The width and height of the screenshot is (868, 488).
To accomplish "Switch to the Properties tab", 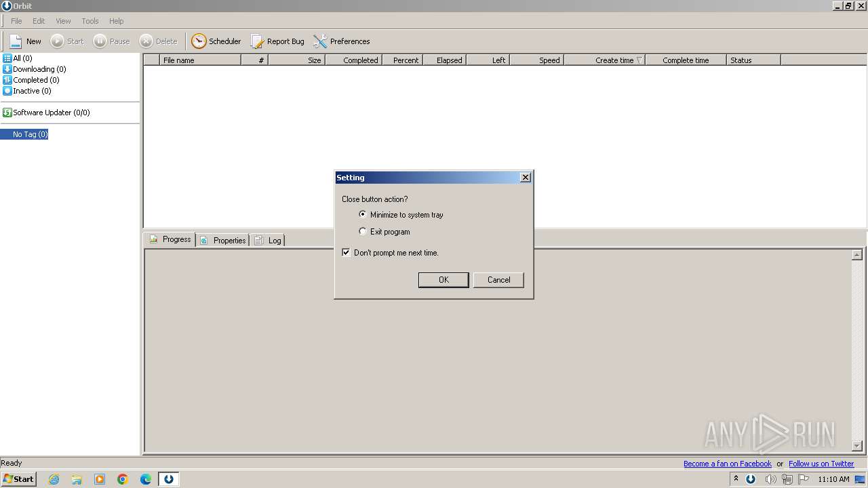I will click(x=223, y=240).
